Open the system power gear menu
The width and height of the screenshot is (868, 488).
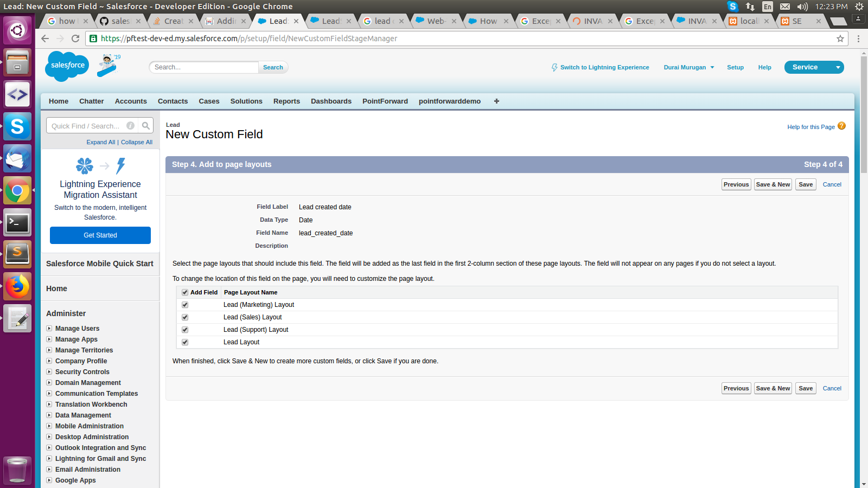coord(859,7)
